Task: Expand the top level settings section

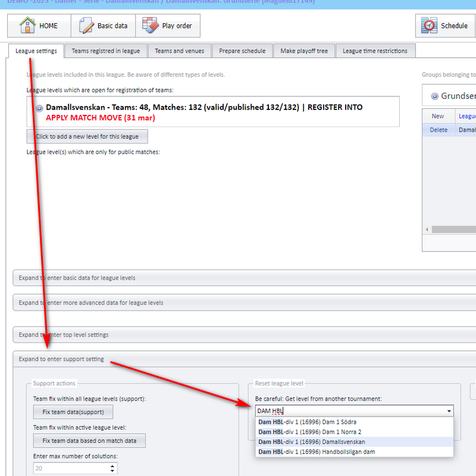Action: (245, 334)
